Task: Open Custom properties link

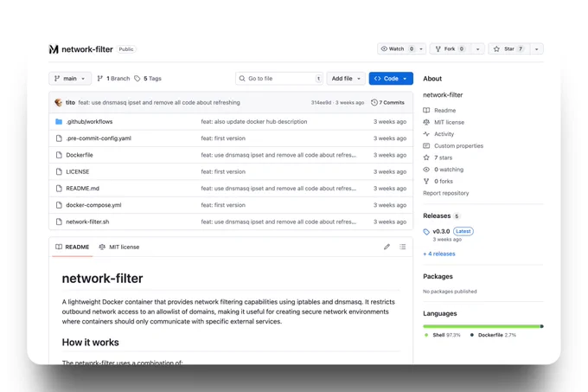Action: (458, 146)
